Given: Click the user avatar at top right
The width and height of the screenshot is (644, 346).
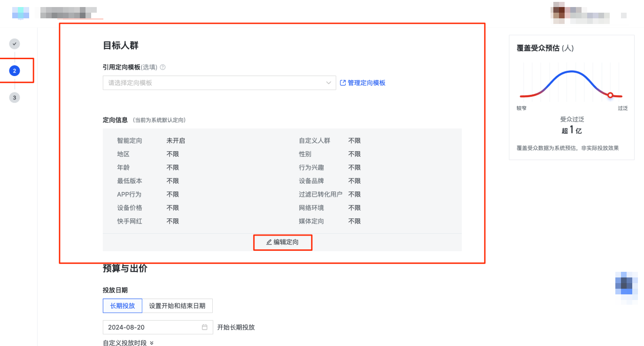Looking at the screenshot, I should pos(558,13).
